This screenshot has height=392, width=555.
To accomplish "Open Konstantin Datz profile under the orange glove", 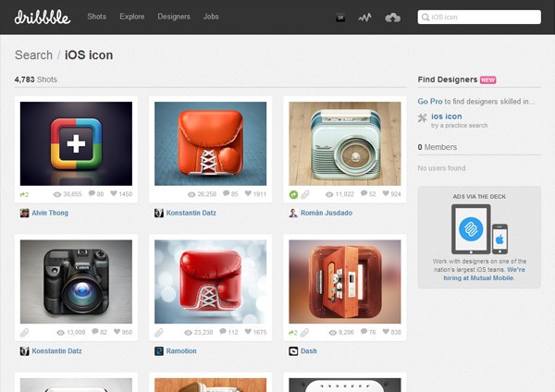I will pyautogui.click(x=191, y=213).
